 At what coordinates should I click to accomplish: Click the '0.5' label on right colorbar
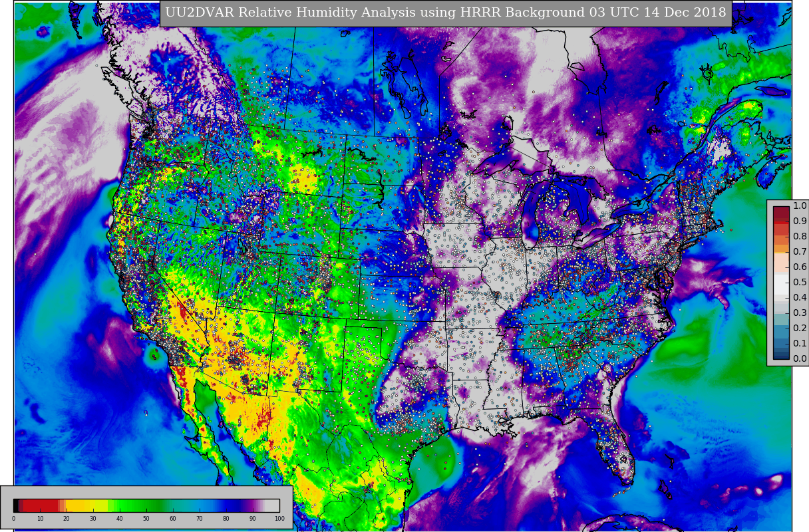[800, 282]
